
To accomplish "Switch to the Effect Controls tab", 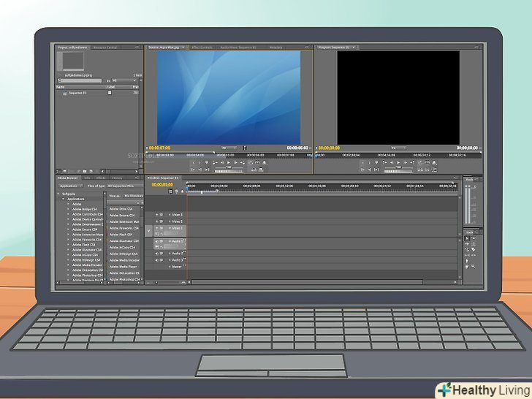I will (x=200, y=47).
